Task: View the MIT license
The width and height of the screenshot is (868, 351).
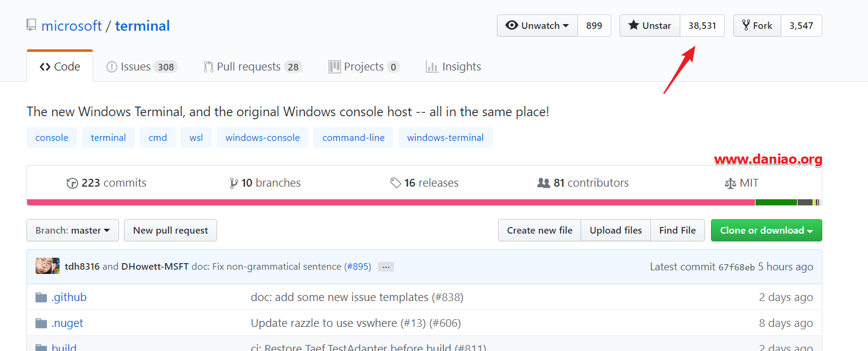Action: pos(742,183)
